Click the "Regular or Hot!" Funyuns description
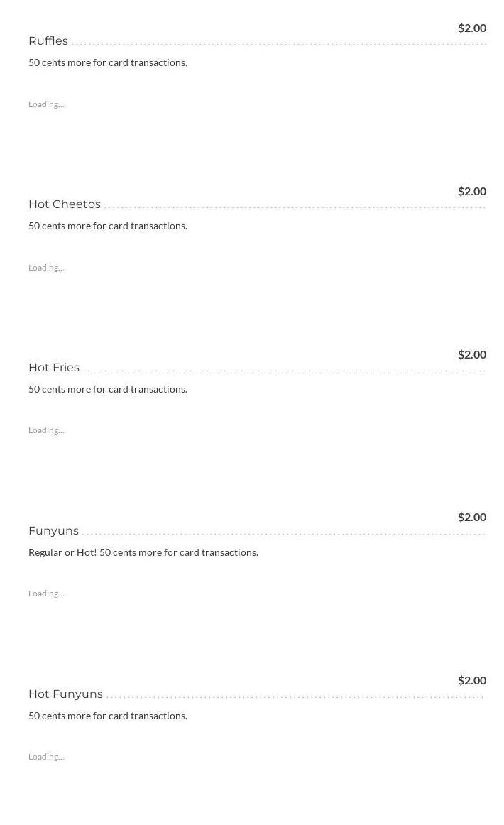Screen dimensions: 504x825 [143, 552]
